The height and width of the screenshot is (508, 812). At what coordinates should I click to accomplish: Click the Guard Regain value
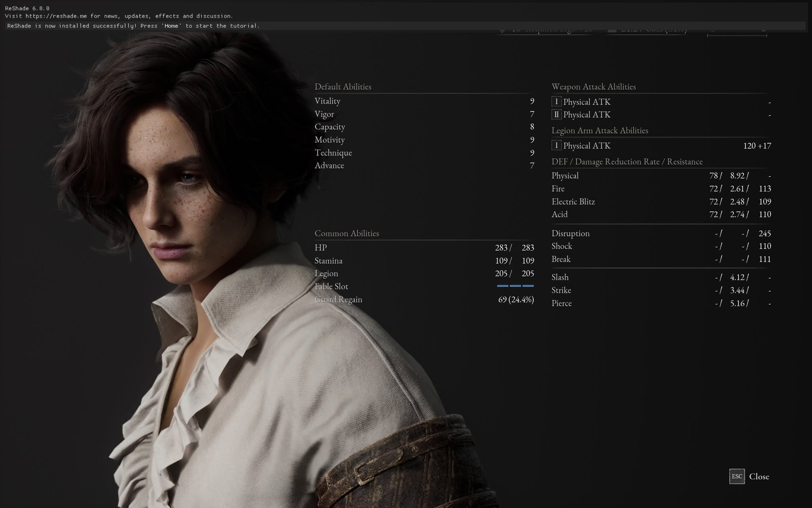click(516, 300)
